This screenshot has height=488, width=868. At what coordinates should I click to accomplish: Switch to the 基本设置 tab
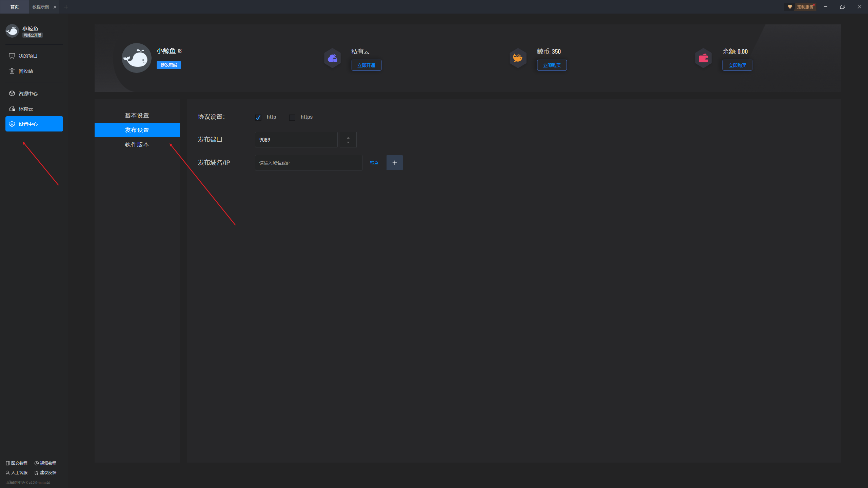tap(137, 116)
